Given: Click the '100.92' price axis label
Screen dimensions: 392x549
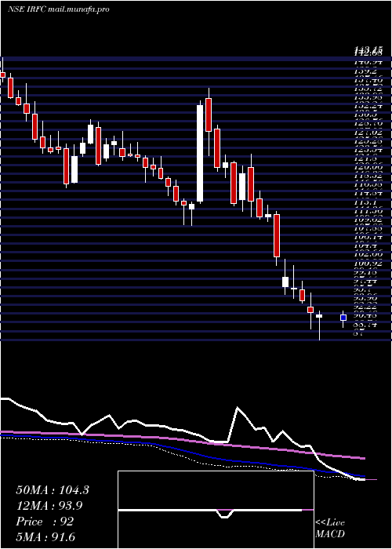Looking at the screenshot, I should click(369, 263).
